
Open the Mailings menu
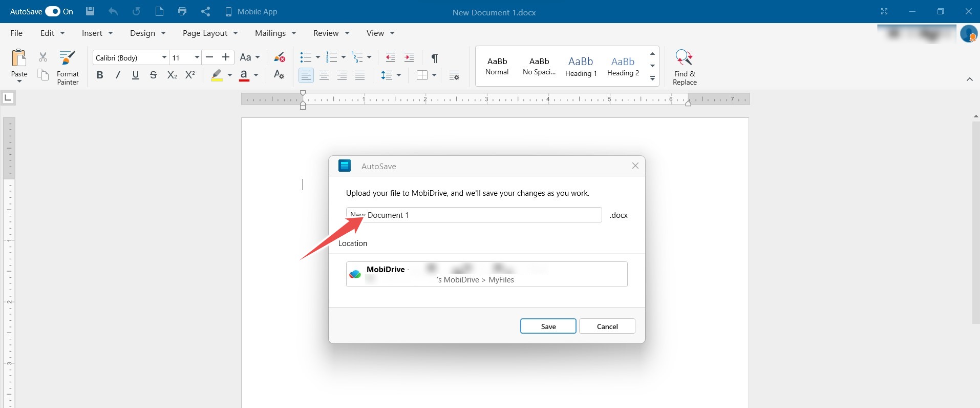coord(275,33)
